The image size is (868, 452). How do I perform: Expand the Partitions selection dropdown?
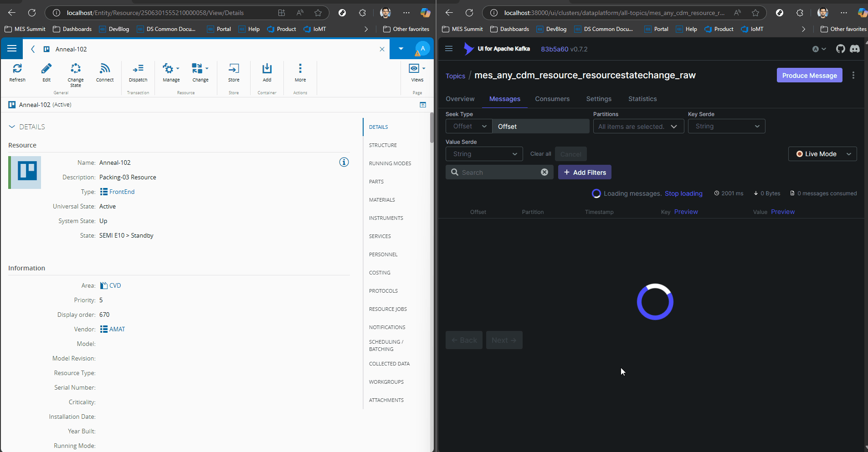pos(638,127)
